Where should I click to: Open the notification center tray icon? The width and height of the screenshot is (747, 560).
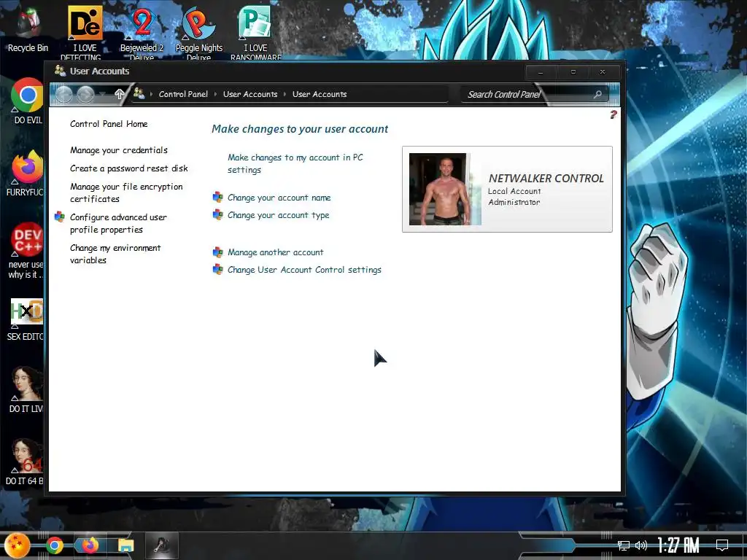click(x=722, y=545)
